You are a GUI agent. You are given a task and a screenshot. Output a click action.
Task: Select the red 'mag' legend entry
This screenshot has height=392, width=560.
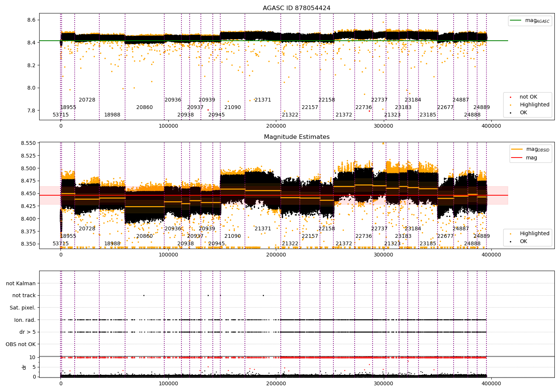point(524,158)
